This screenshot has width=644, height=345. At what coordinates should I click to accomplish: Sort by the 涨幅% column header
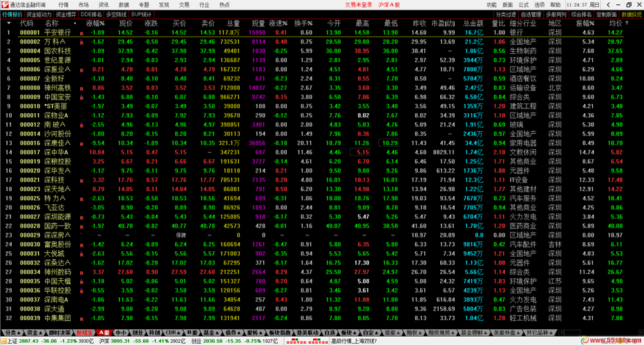pyautogui.click(x=95, y=23)
